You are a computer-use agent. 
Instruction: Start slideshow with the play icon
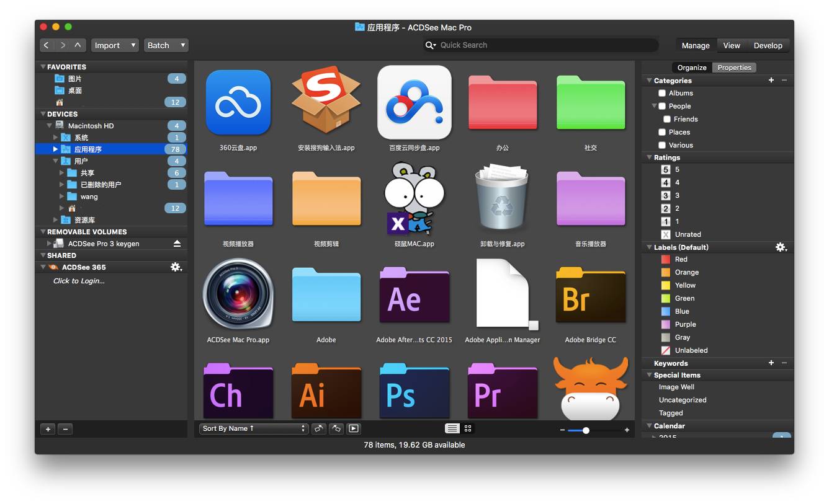(354, 428)
